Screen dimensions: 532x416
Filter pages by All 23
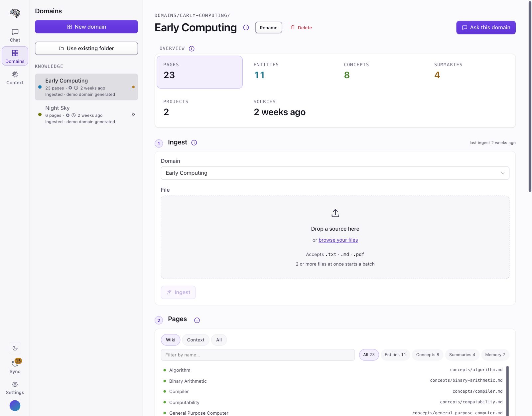(369, 355)
